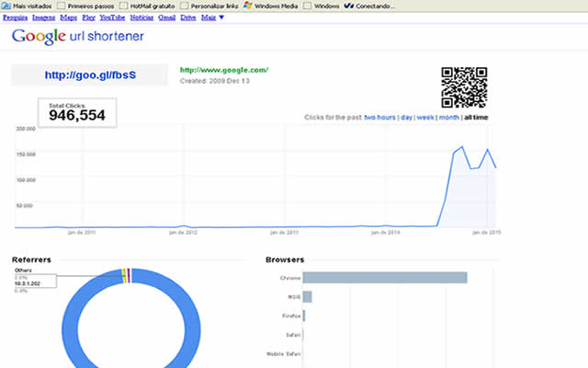Open the Personalizar links bookmark
Screen dimensions: 588x368
pyautogui.click(x=208, y=6)
